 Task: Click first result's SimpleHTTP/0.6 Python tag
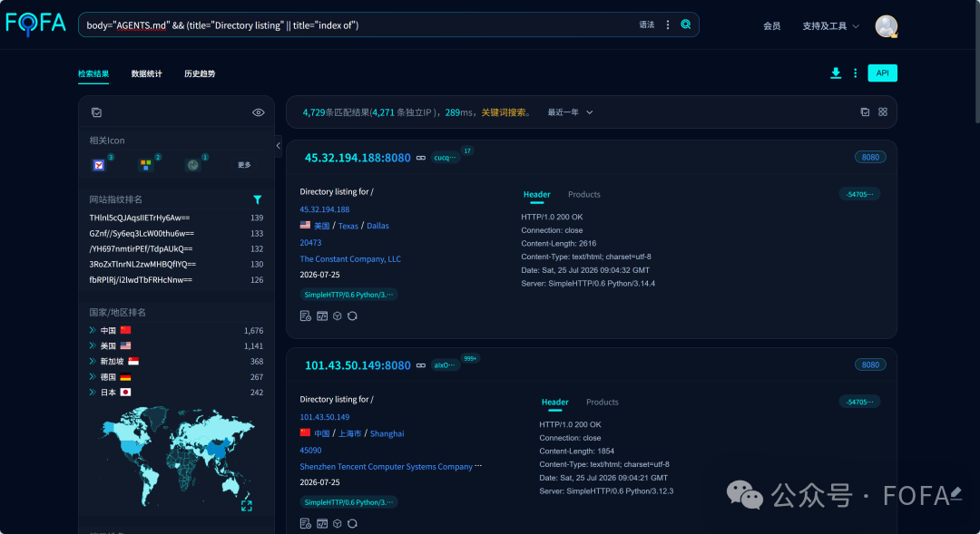click(x=348, y=295)
